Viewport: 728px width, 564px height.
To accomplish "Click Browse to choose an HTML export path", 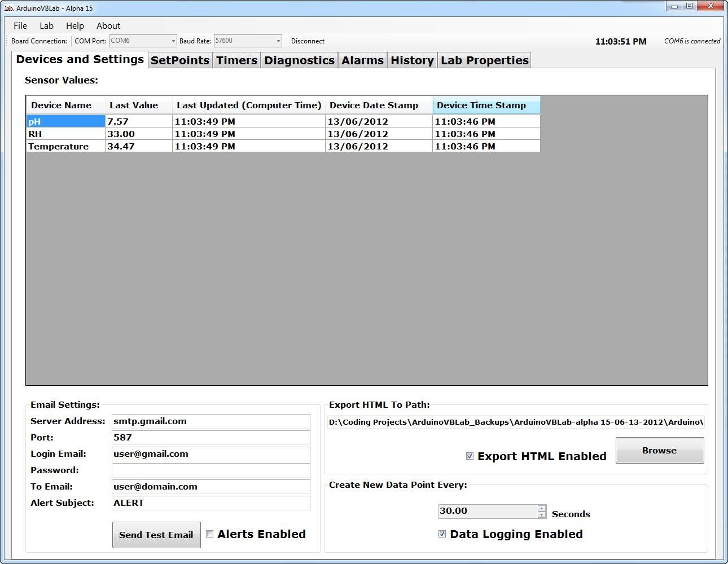I will tap(659, 450).
